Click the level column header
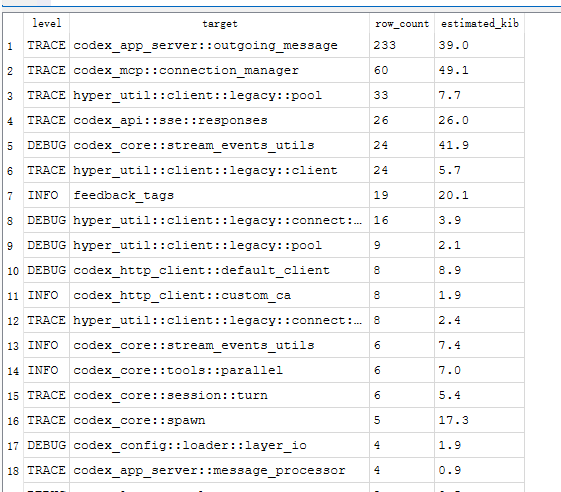The width and height of the screenshot is (561, 492). tap(47, 24)
